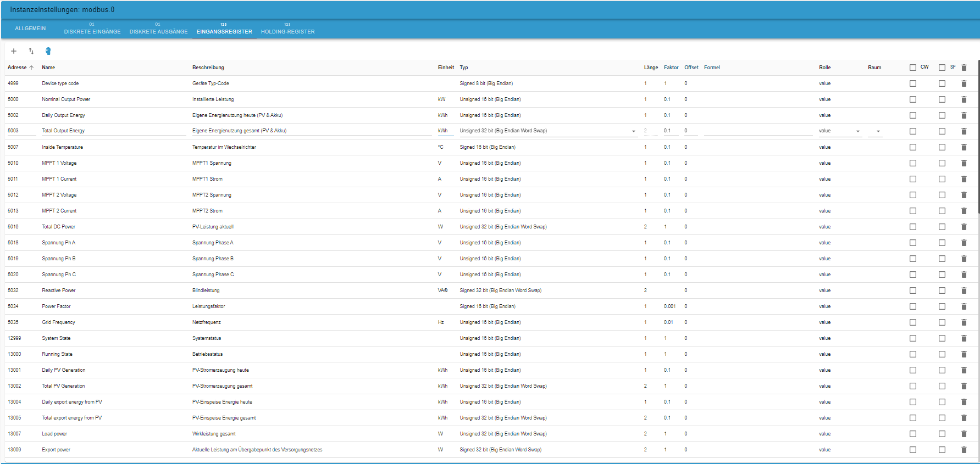980x464 pixels.
Task: Delete the Daily Output Energy row
Action: [964, 115]
